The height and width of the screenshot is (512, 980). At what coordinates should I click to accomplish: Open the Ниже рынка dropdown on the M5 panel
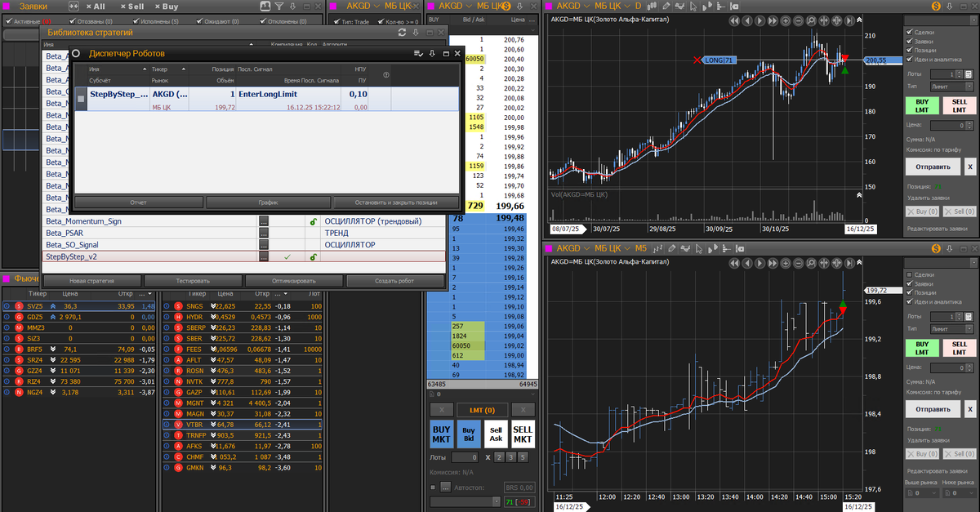tap(958, 493)
